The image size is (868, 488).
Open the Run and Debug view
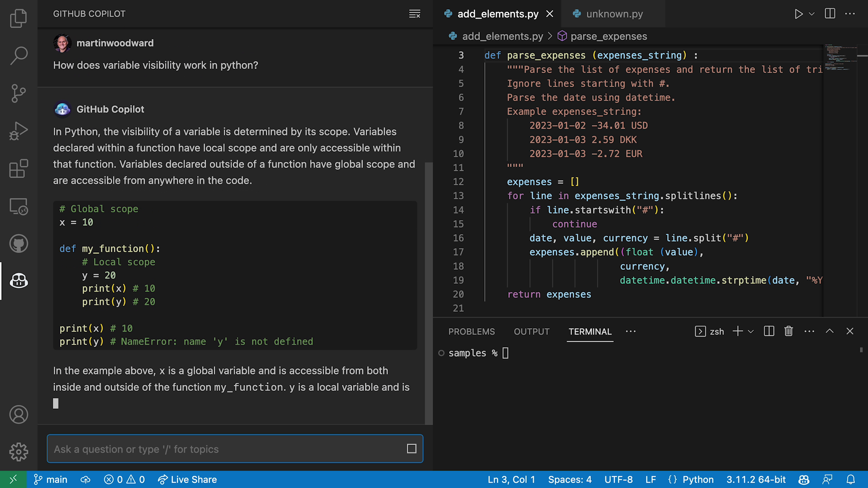[19, 131]
